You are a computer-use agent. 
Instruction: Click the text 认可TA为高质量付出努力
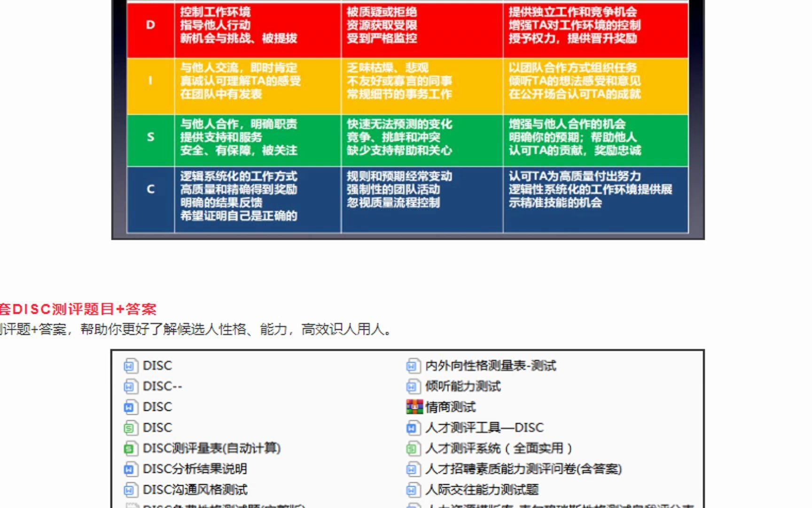tap(574, 176)
